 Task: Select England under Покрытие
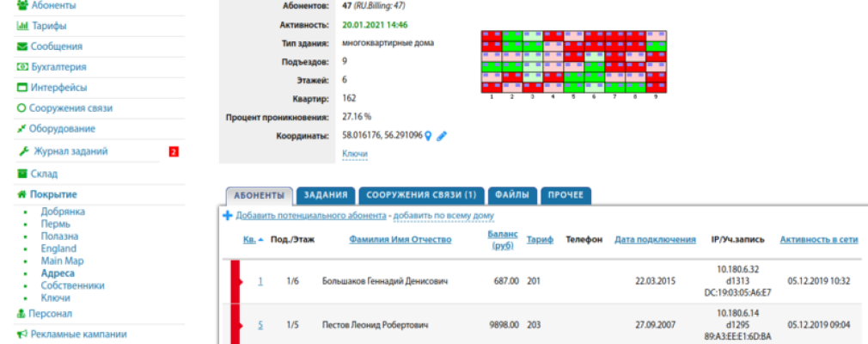point(58,249)
